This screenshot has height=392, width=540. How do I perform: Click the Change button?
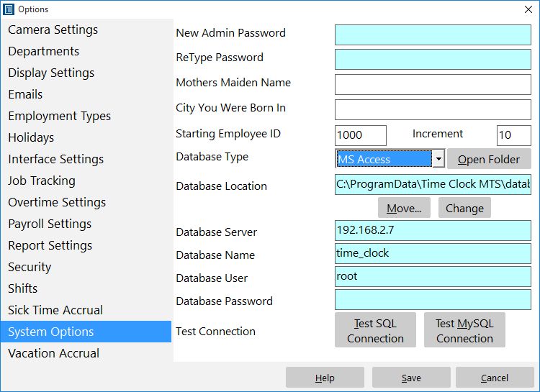(464, 208)
